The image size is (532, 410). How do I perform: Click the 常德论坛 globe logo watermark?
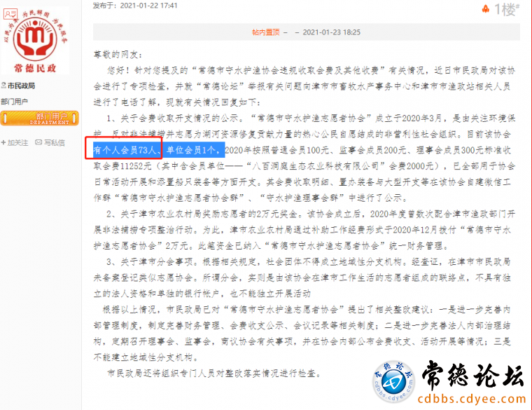(393, 382)
